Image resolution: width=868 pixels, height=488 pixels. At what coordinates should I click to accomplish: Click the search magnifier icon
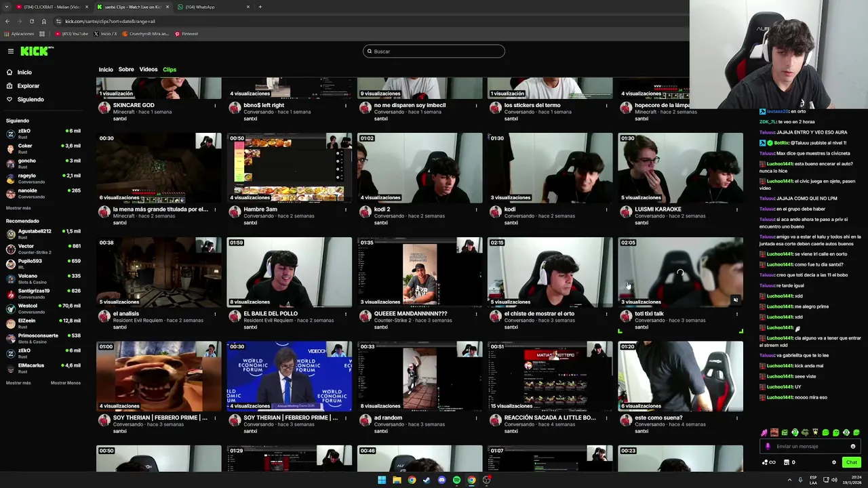[x=370, y=52]
